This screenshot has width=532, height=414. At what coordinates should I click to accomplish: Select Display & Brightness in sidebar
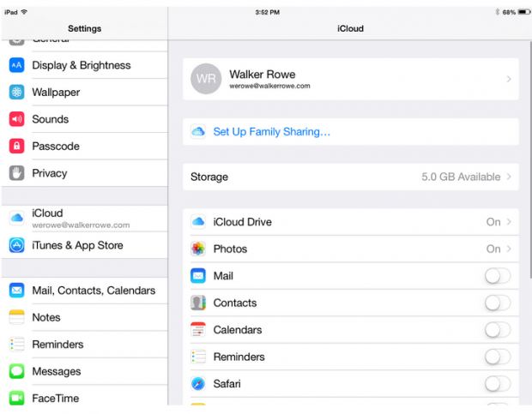pos(84,65)
